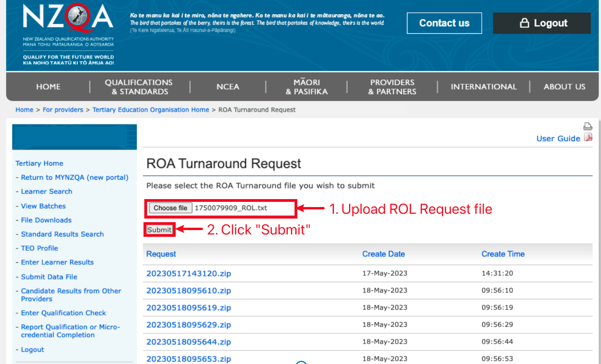Open the Qualifications & Standards menu
The height and width of the screenshot is (364, 601).
[x=139, y=87]
